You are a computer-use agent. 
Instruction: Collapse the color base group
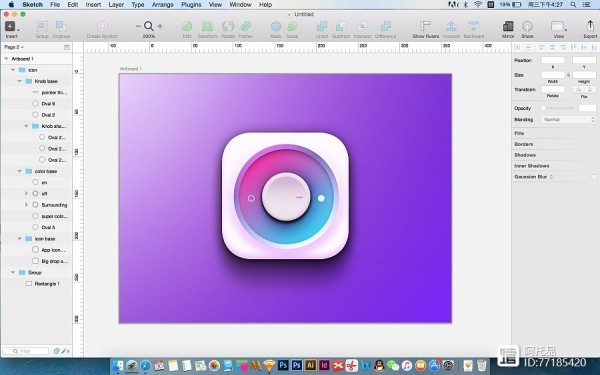(x=20, y=171)
